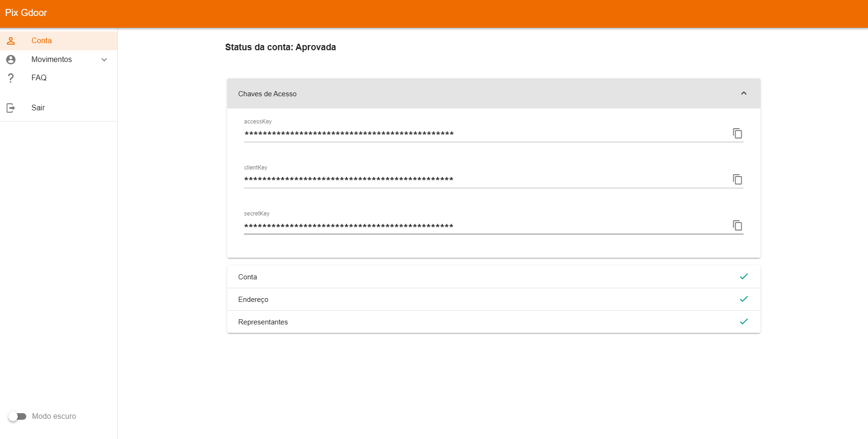
Task: Click the FAQ question mark icon
Action: [11, 78]
